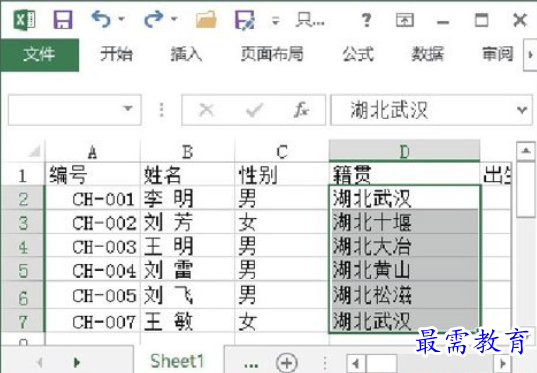
Task: Select the name cell 李 明
Action: [x=187, y=199]
